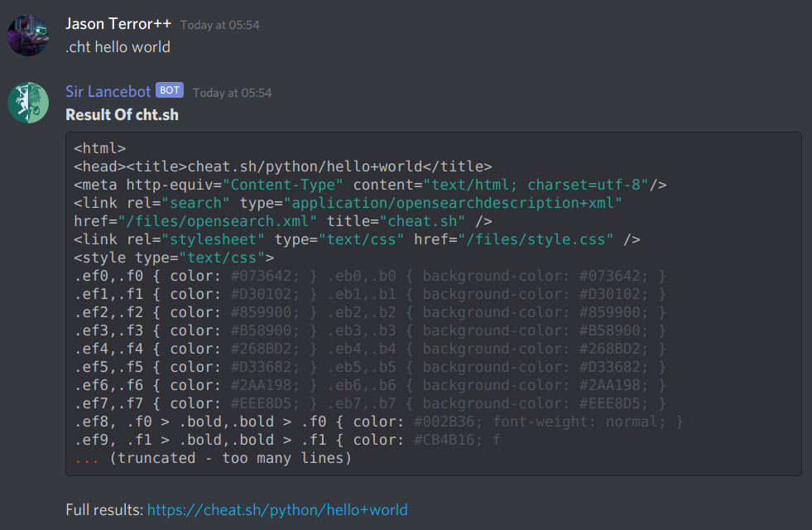Click the link rel="stylesheet" line
The height and width of the screenshot is (530, 812).
pyautogui.click(x=357, y=239)
